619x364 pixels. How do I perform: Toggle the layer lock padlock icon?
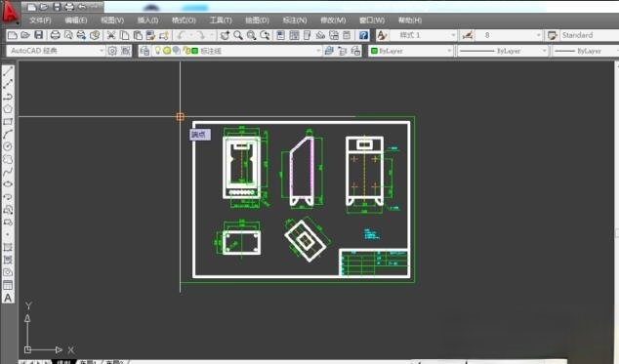coord(186,51)
